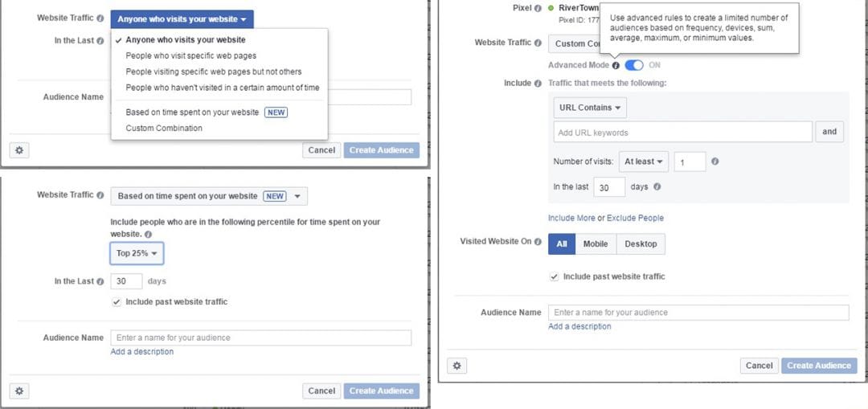This screenshot has height=409, width=868.
Task: Click info icon beside Advanced Mode
Action: (x=616, y=65)
